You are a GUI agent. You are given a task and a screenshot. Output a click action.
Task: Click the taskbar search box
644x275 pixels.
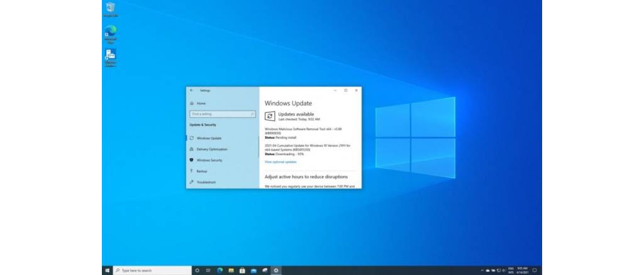[x=152, y=271]
